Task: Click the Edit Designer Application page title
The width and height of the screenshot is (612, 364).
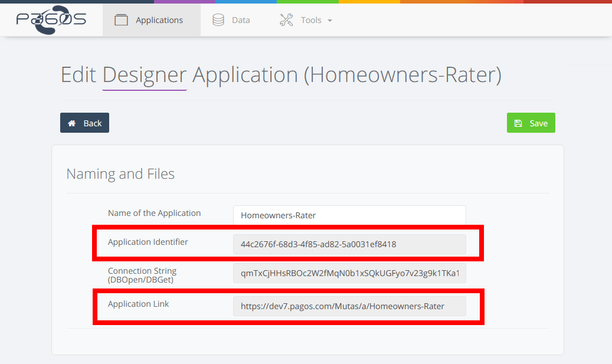Action: click(280, 74)
